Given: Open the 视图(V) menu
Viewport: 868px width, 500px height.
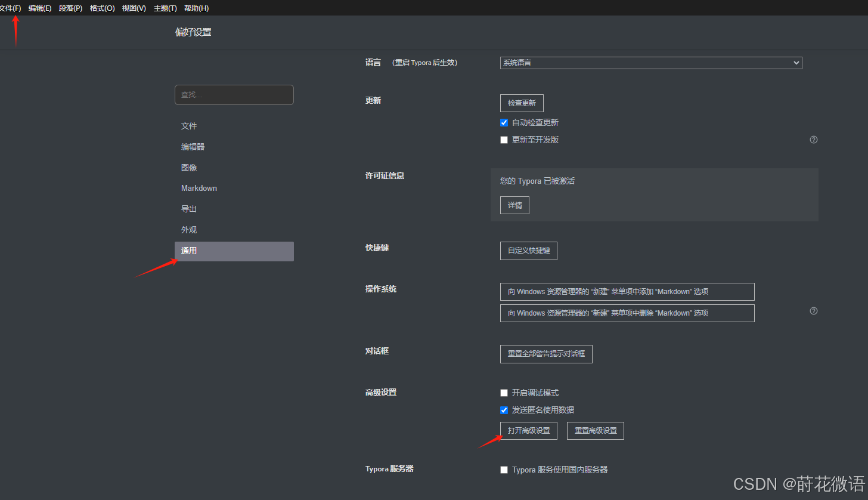Looking at the screenshot, I should (134, 8).
